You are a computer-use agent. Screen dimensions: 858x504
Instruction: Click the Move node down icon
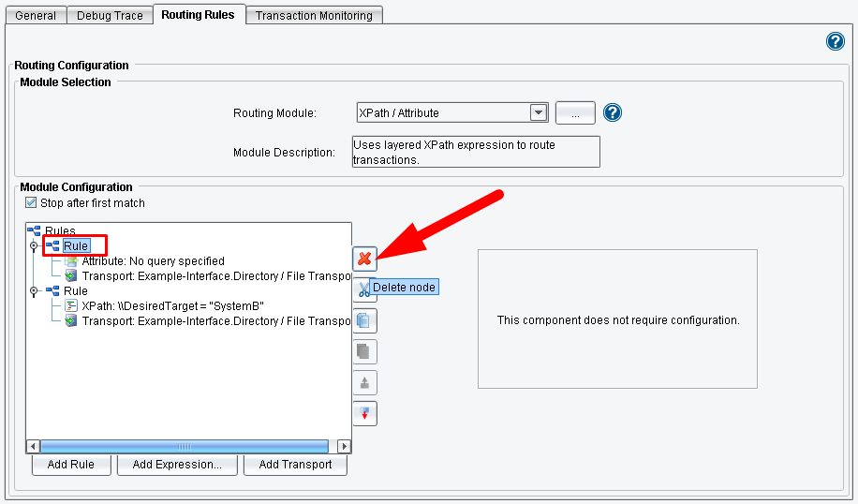tap(364, 413)
